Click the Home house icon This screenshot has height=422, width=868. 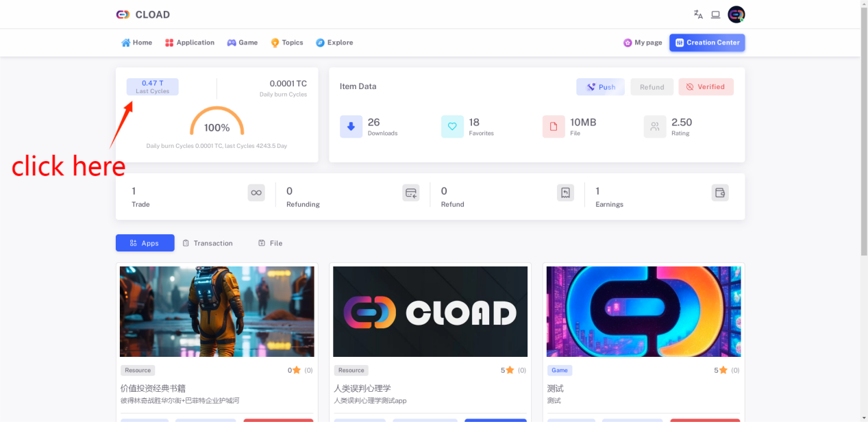126,42
